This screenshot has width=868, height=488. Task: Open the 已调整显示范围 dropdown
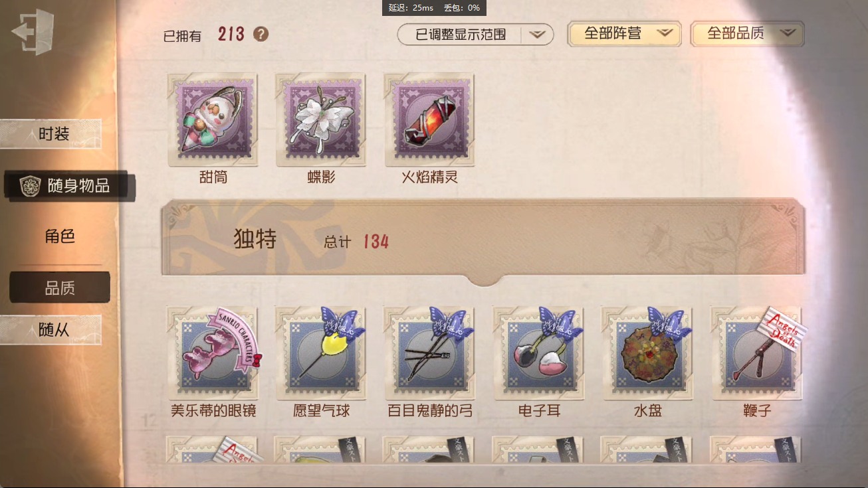(475, 35)
